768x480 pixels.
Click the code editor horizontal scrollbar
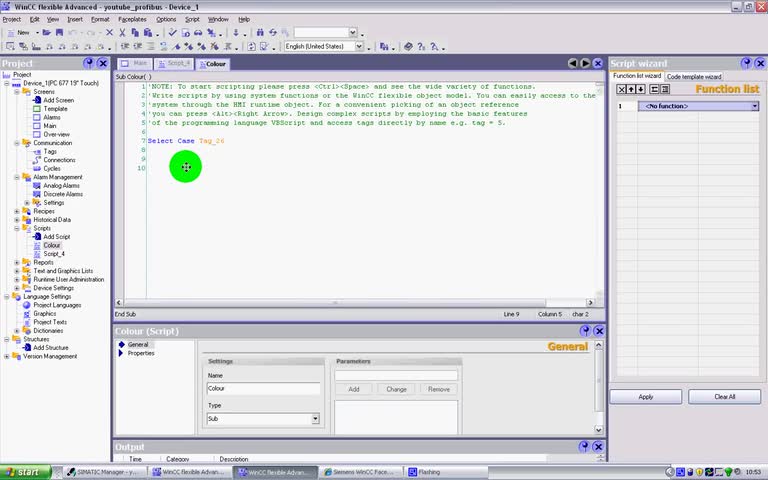pos(335,303)
